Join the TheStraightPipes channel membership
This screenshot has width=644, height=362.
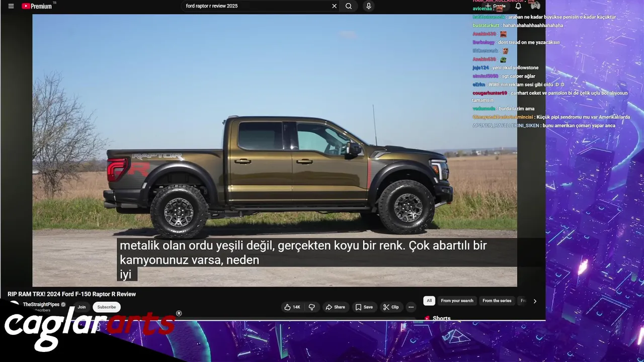pyautogui.click(x=82, y=307)
